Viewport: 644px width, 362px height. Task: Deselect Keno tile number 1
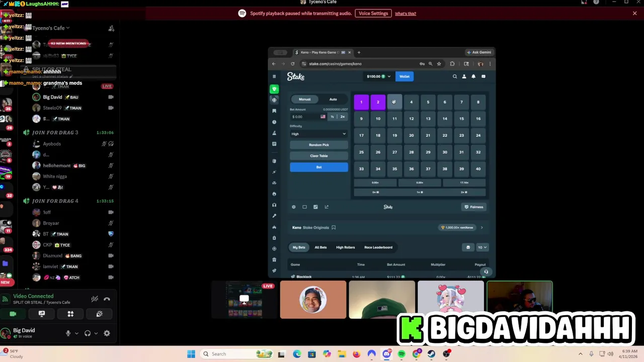361,102
